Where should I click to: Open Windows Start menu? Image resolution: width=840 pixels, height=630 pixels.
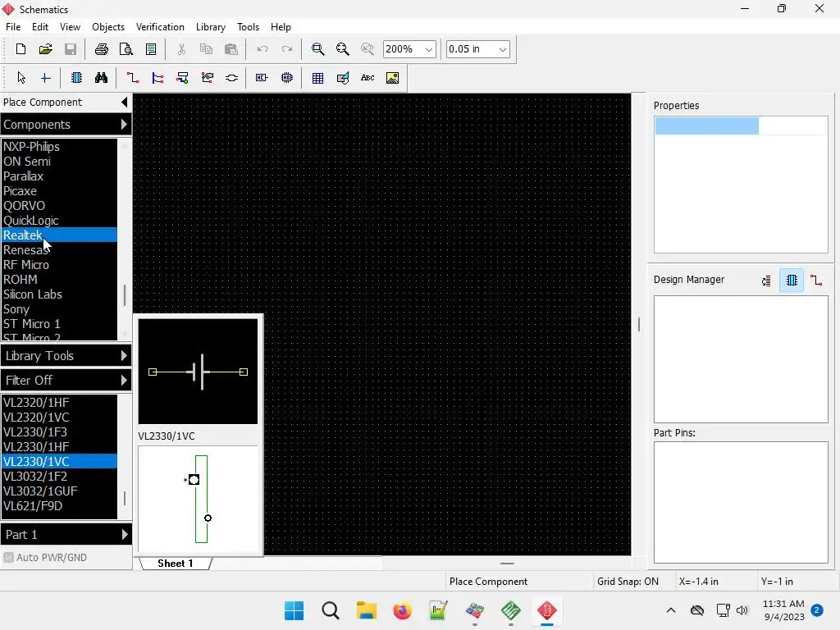(294, 610)
